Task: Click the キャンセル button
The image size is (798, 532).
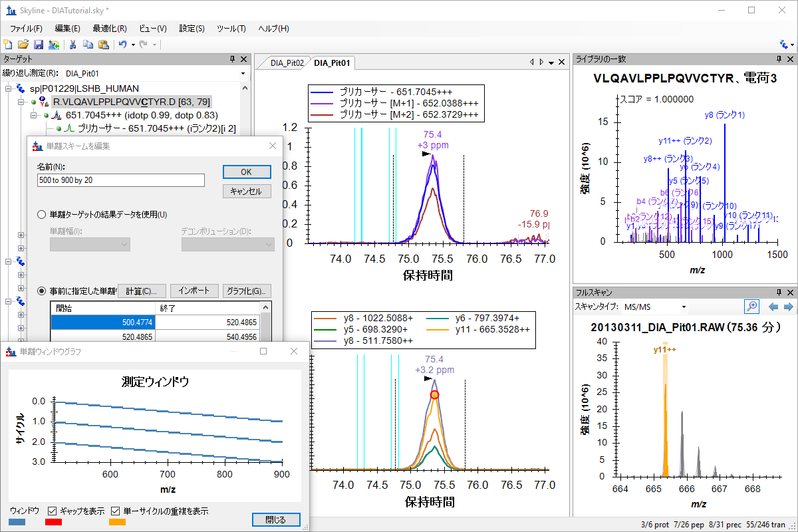Action: click(x=247, y=192)
